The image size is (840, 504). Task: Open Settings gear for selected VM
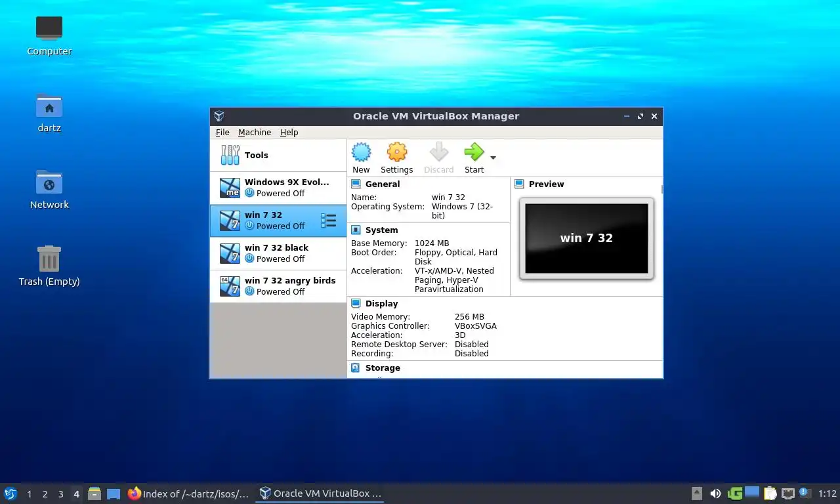click(396, 158)
